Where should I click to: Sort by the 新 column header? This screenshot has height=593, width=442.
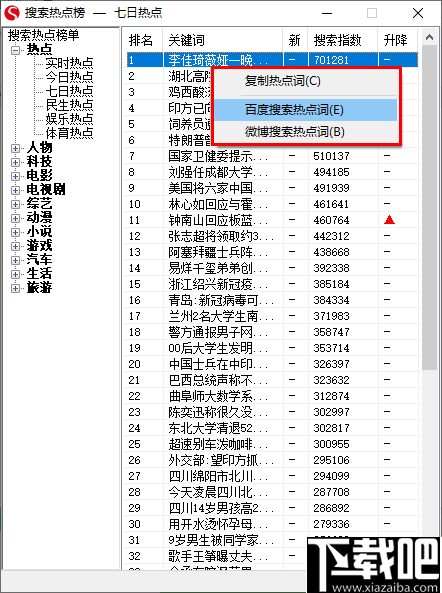[x=295, y=40]
